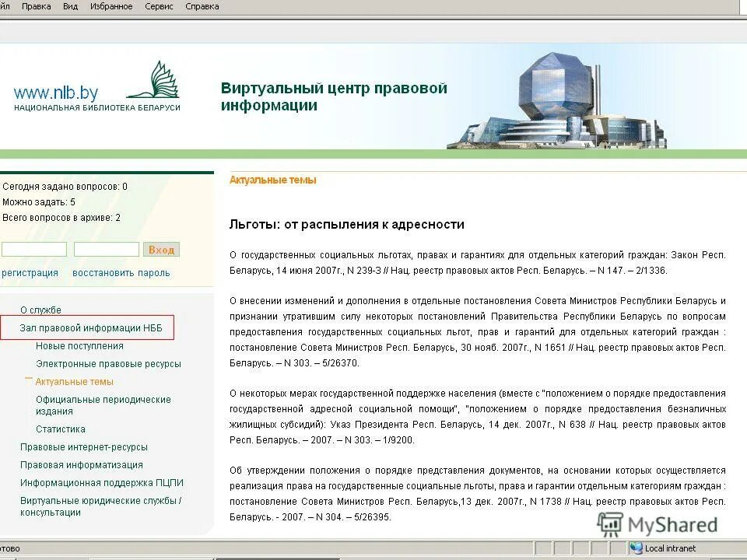This screenshot has height=560, width=747.
Task: Click the Актуальные темы page heading
Action: tap(273, 180)
